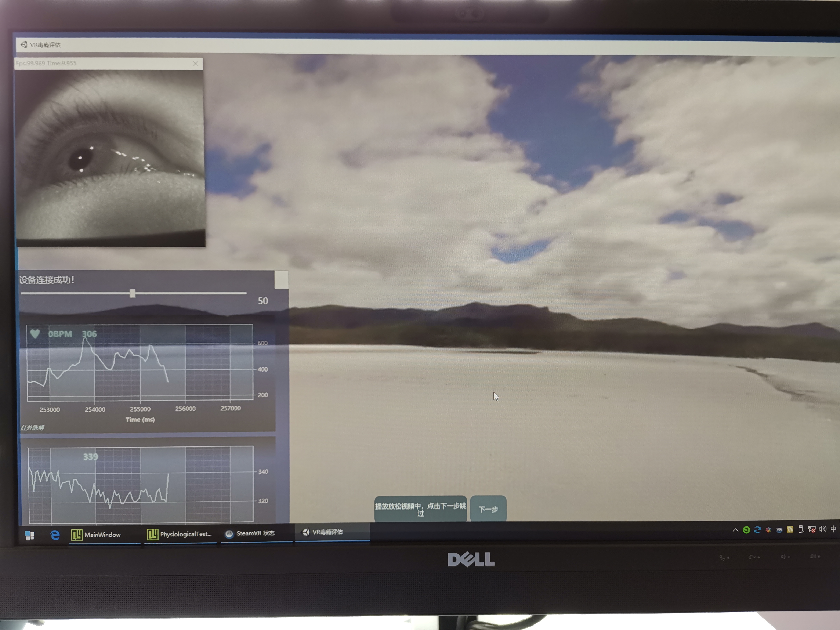840x630 pixels.
Task: Close the eye camera Fps window
Action: tap(196, 64)
